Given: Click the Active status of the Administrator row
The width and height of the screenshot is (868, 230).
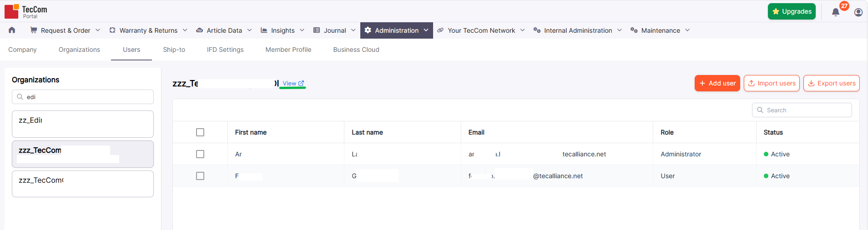Looking at the screenshot, I should click(x=777, y=154).
